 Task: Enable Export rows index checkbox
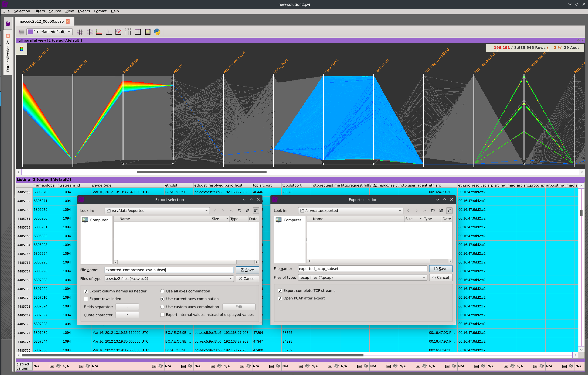click(86, 299)
